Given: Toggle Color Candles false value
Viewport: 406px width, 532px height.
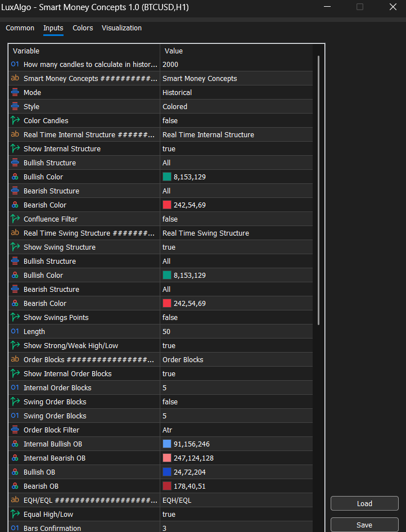Looking at the screenshot, I should pos(236,120).
